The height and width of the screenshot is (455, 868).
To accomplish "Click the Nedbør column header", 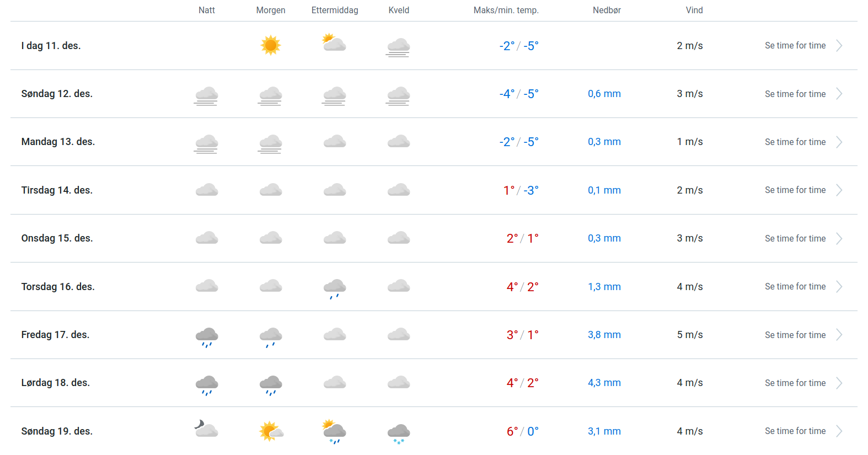I will pyautogui.click(x=607, y=10).
